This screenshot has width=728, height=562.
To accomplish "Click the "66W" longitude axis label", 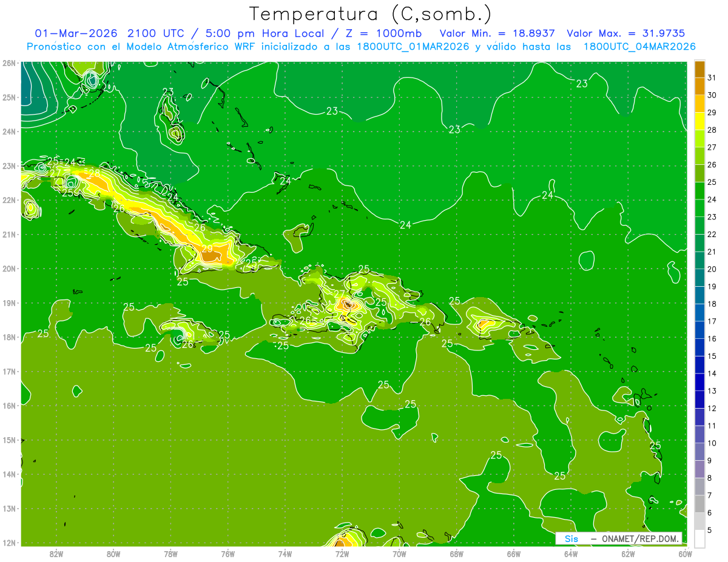I will (x=514, y=553).
